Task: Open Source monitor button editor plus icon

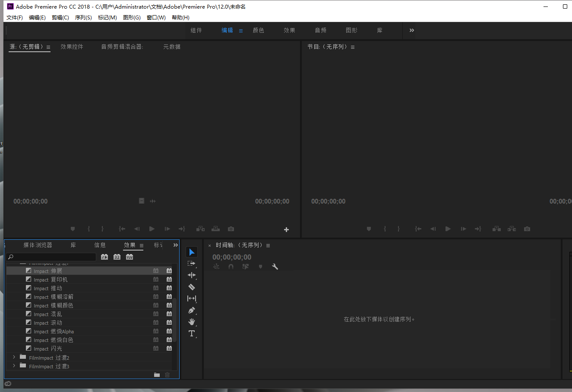Action: pyautogui.click(x=286, y=230)
